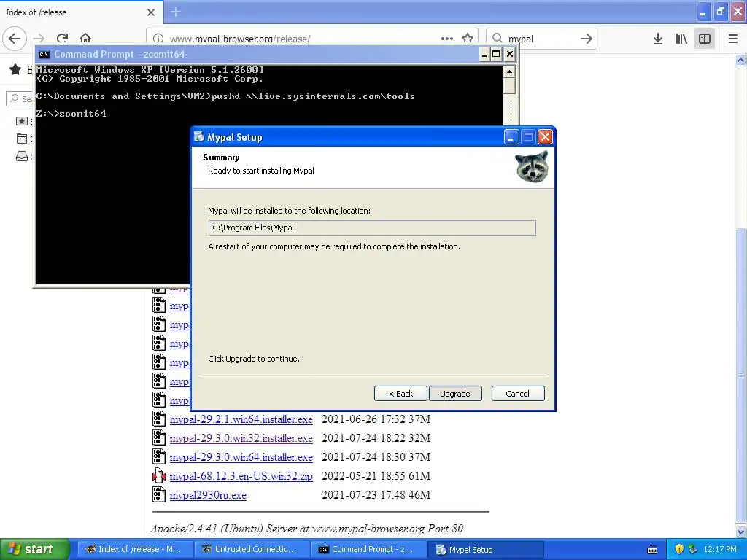Bookmark this page with the star icon
This screenshot has width=747, height=560.
click(468, 39)
